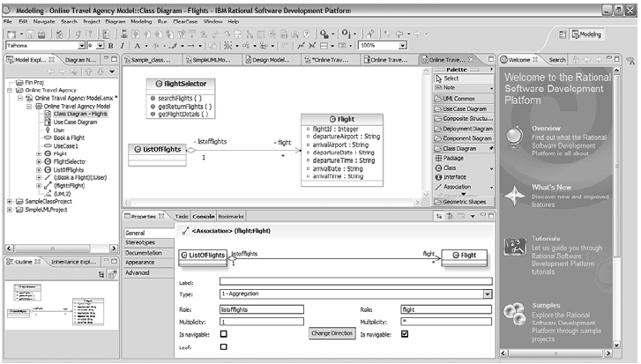Open the Geometric Shapes palette drawer
This screenshot has width=641, height=364.
click(463, 202)
